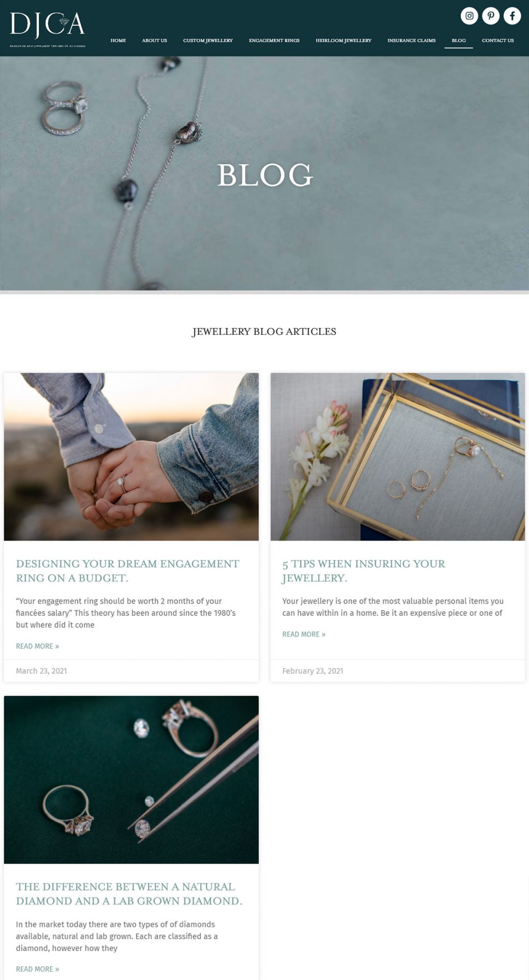
Task: Open 5 Tips When Insuring Your Jewellery title
Action: 364,571
